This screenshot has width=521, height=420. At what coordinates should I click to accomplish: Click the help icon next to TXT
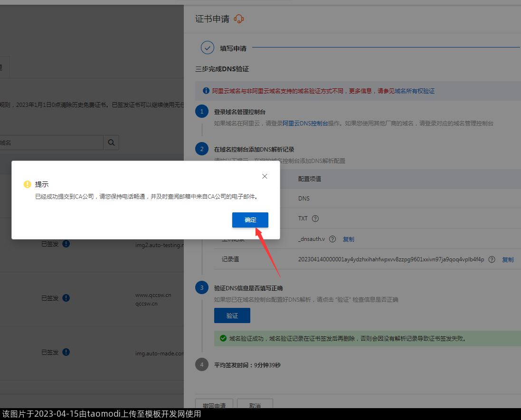[x=315, y=219]
